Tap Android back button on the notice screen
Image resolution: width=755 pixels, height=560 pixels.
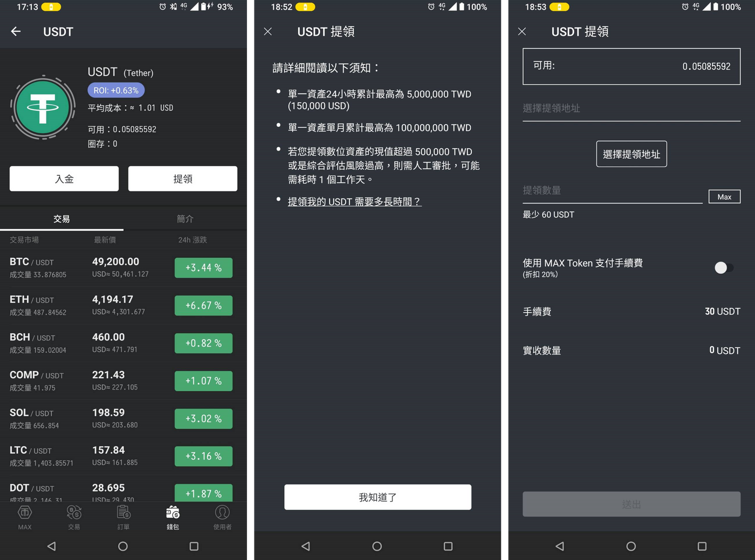point(306,546)
